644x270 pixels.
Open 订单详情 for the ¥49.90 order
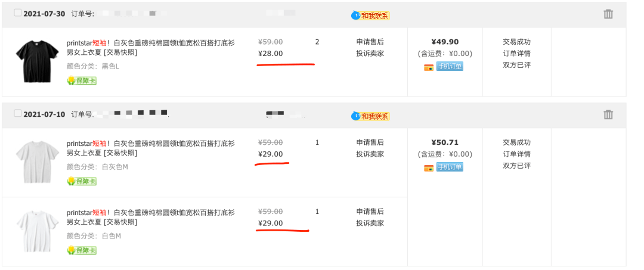pyautogui.click(x=516, y=53)
